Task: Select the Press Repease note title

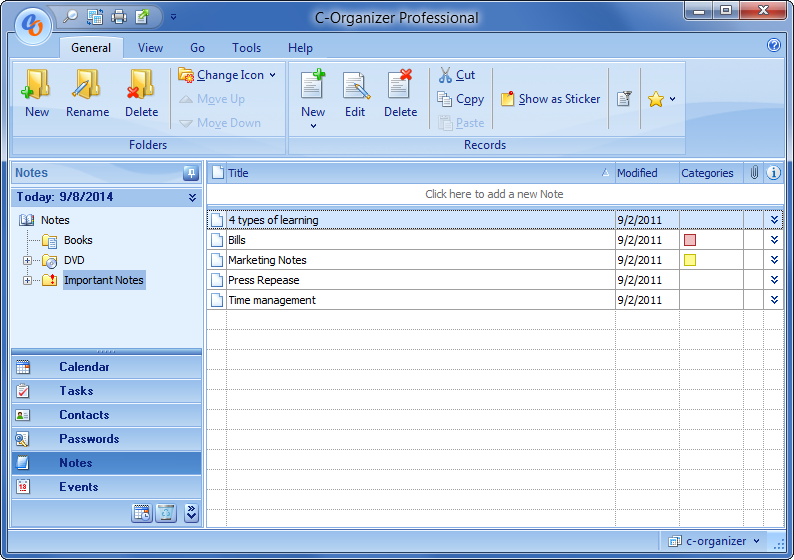Action: [x=263, y=280]
